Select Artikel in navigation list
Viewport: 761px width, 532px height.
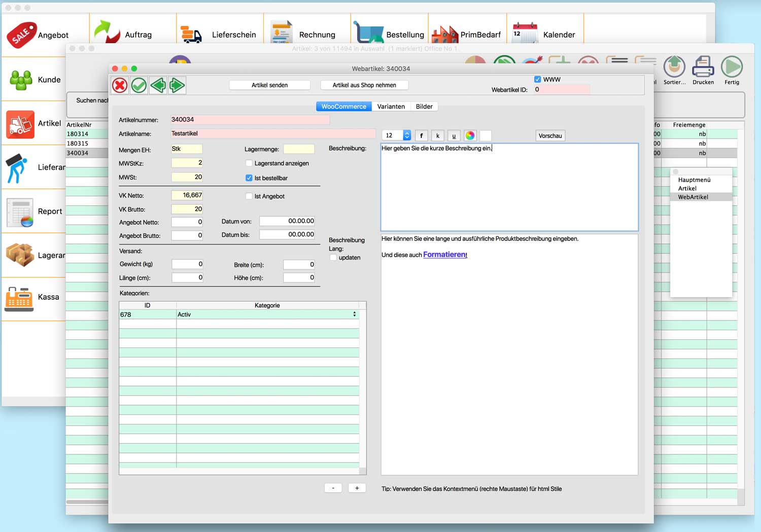pos(687,189)
